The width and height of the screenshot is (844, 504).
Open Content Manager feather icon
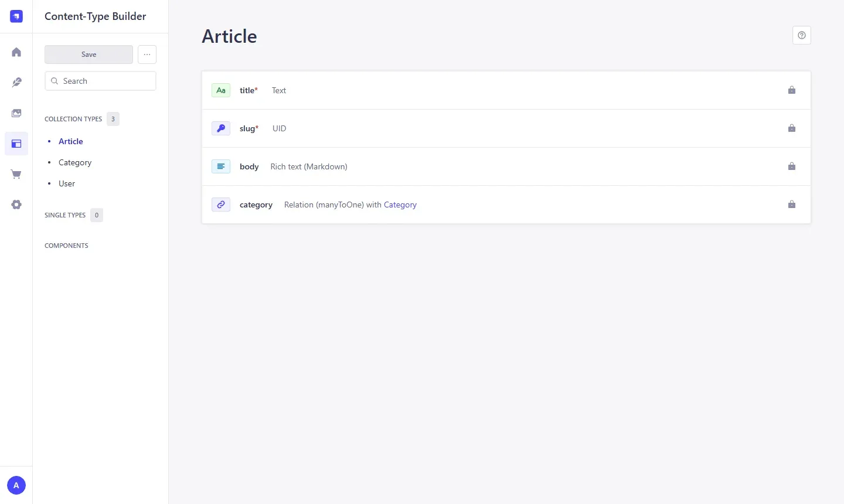coord(16,83)
